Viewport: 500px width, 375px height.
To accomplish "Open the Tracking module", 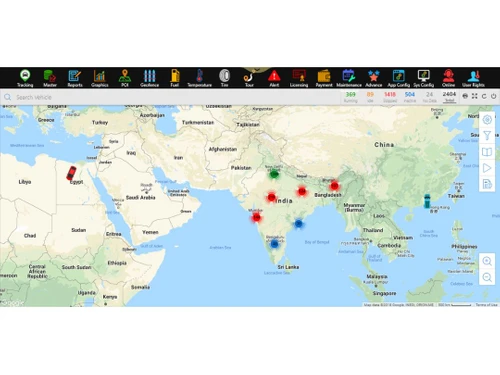I will pyautogui.click(x=25, y=78).
